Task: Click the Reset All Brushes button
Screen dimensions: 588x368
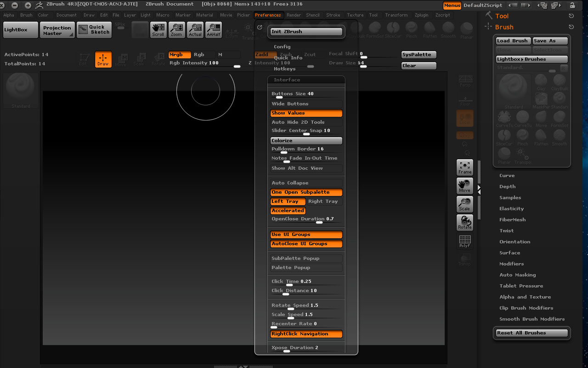Action: pos(531,333)
